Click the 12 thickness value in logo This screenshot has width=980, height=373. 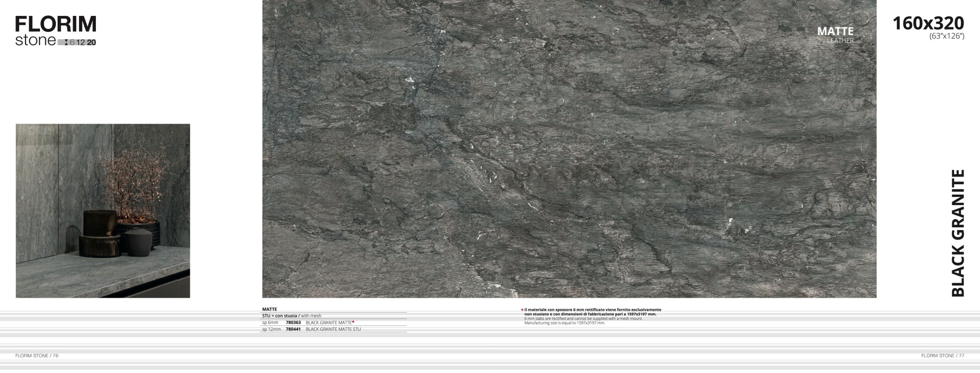[80, 42]
